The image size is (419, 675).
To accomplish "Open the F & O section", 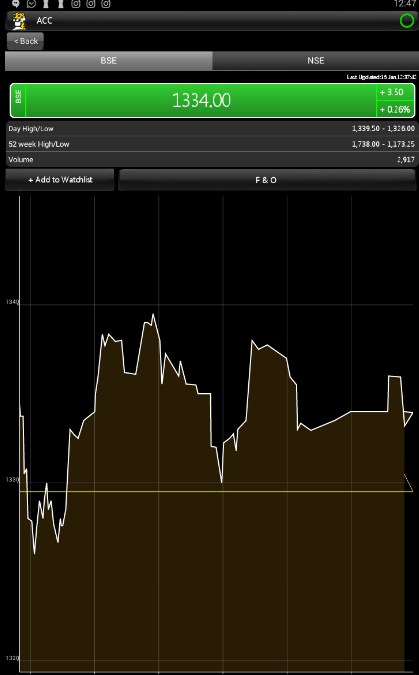I will 266,180.
